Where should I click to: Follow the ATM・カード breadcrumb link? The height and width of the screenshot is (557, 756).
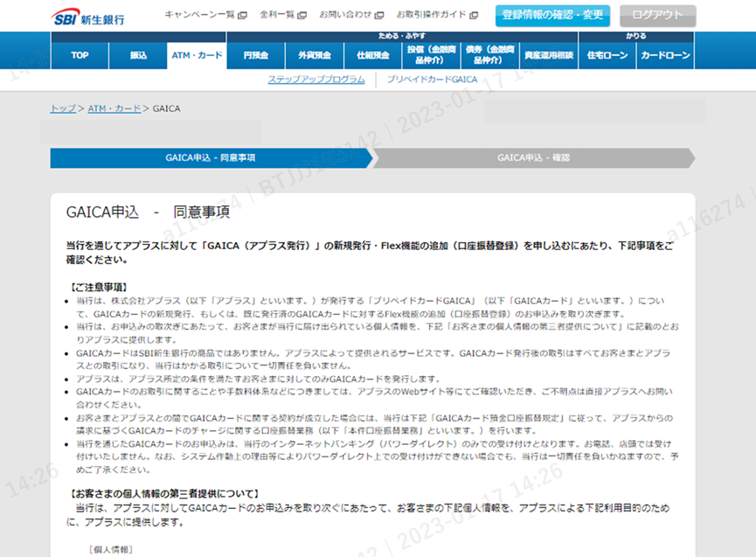click(x=114, y=108)
